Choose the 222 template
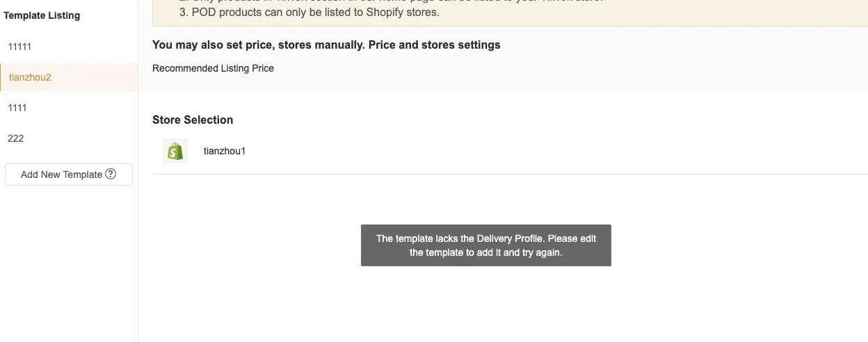868x342 pixels. [x=16, y=138]
